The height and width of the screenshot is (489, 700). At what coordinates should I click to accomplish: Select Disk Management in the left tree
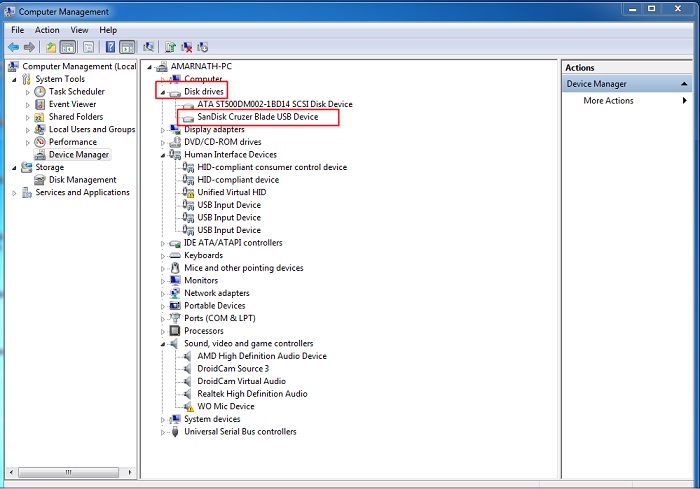coord(82,180)
